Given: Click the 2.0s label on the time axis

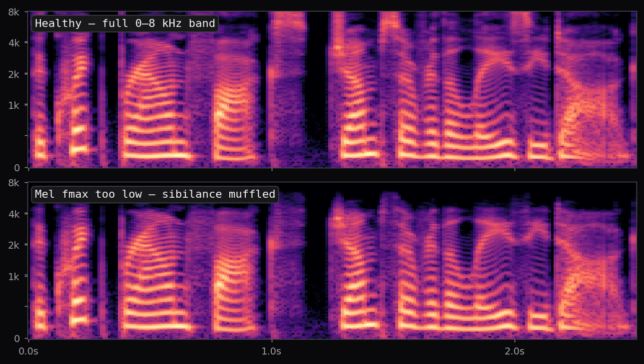Looking at the screenshot, I should pos(515,351).
